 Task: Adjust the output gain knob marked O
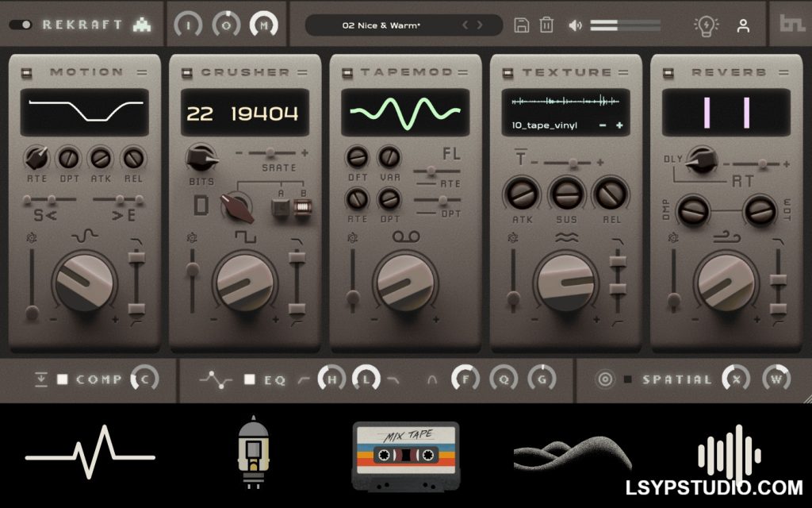pyautogui.click(x=226, y=25)
